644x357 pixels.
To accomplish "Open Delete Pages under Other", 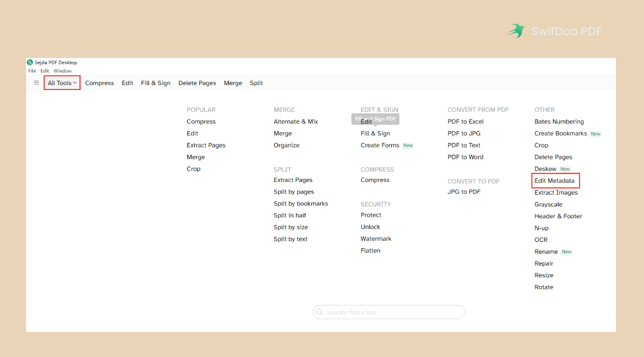I will (x=554, y=157).
